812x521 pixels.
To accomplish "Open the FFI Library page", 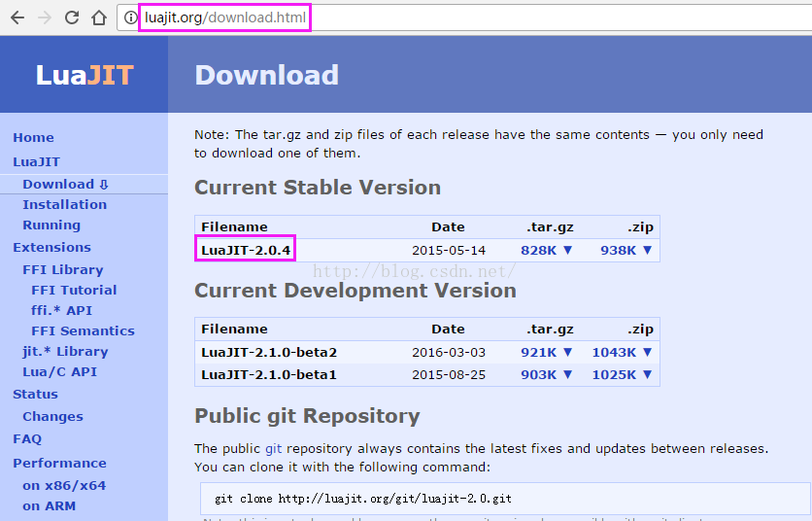I will point(63,269).
